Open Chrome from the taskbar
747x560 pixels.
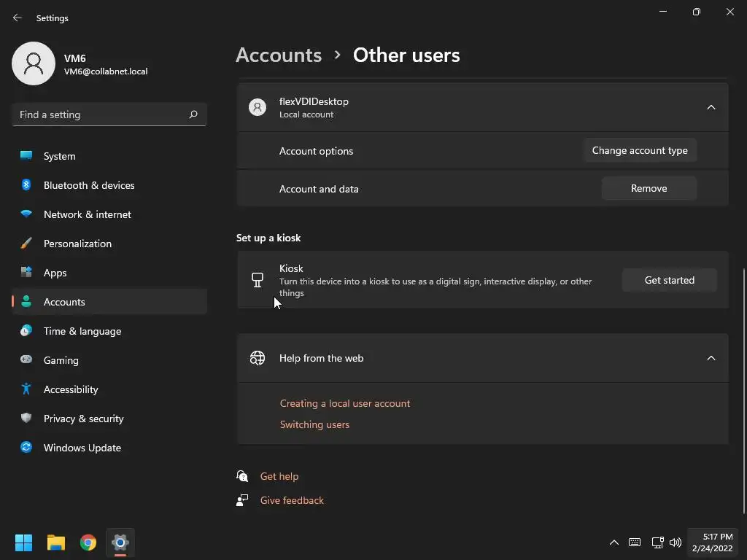pos(88,542)
